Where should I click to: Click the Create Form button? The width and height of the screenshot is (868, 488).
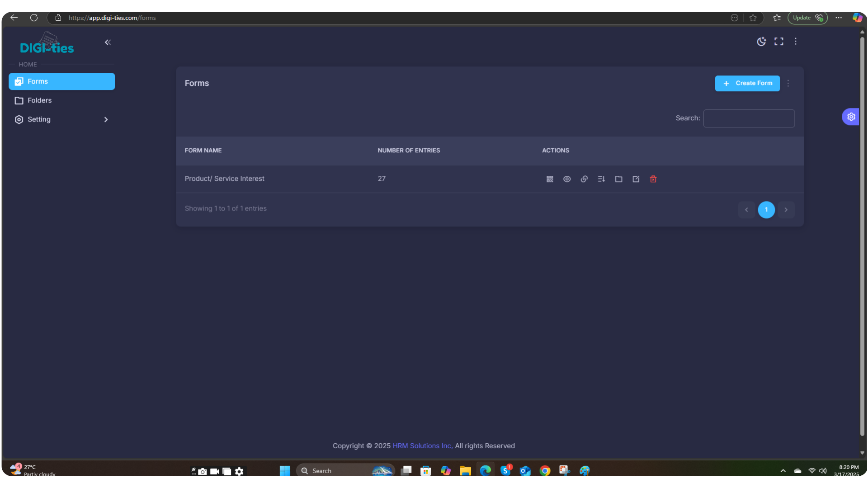tap(747, 84)
